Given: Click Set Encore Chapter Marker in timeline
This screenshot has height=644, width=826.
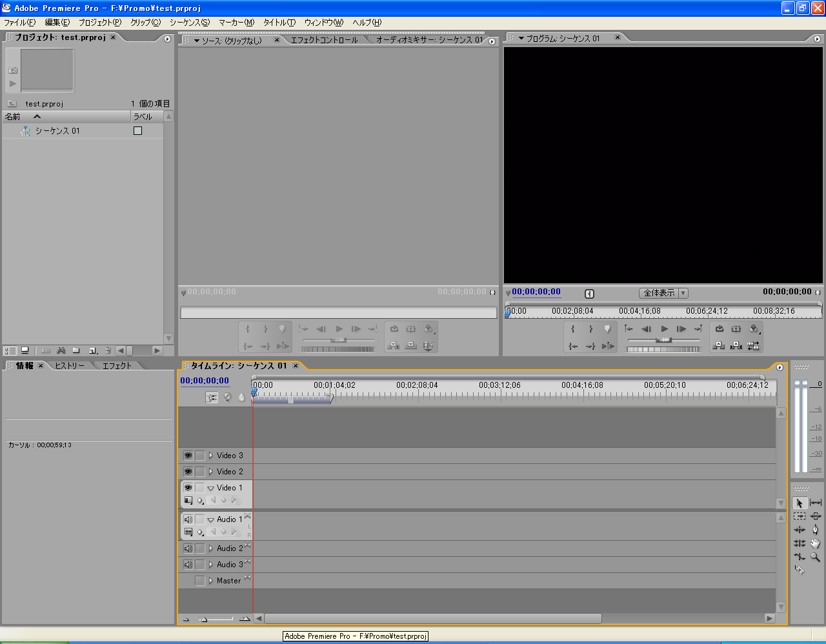Looking at the screenshot, I should [x=227, y=397].
